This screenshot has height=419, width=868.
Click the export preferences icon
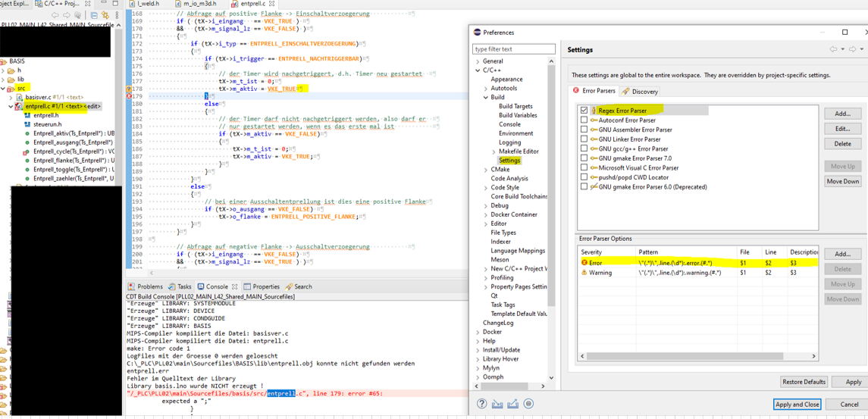513,404
